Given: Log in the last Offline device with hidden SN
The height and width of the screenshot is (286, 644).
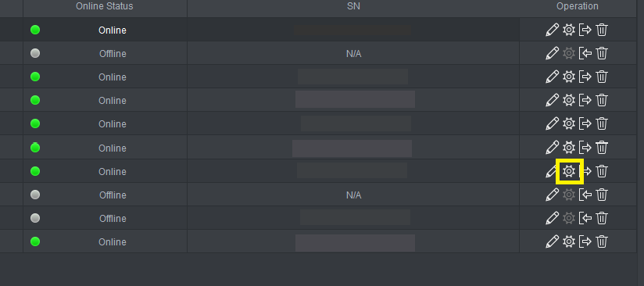Looking at the screenshot, I should [585, 218].
